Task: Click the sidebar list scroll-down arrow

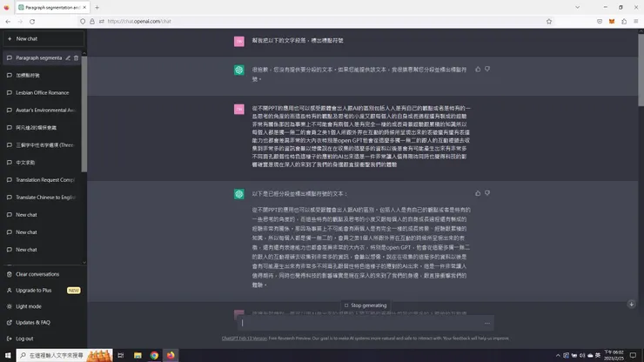Action: (84, 262)
